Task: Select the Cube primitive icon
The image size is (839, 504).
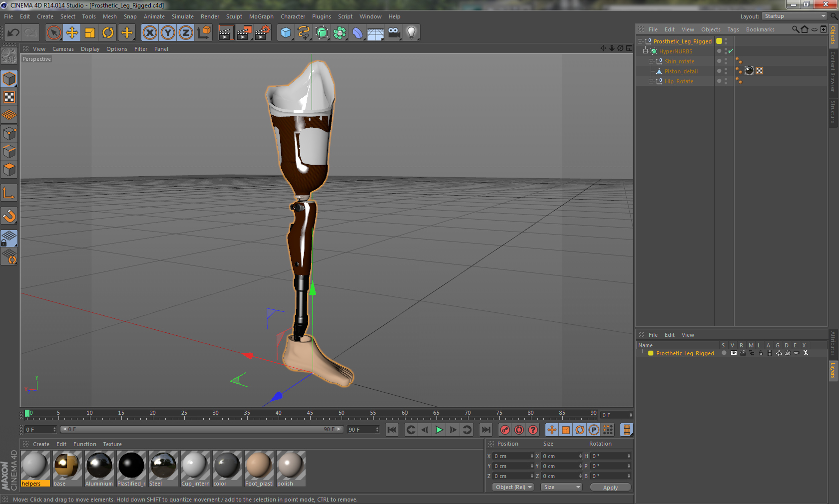Action: click(286, 32)
